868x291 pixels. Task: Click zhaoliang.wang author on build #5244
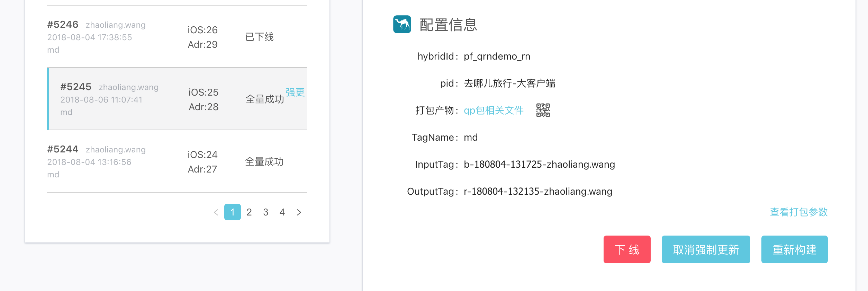[x=116, y=150]
